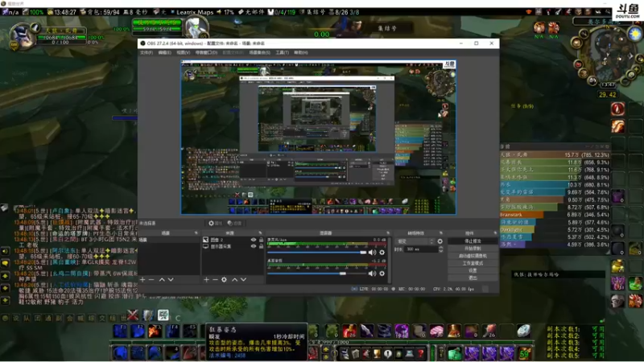Click the Branstark row in damage meter

click(555, 215)
